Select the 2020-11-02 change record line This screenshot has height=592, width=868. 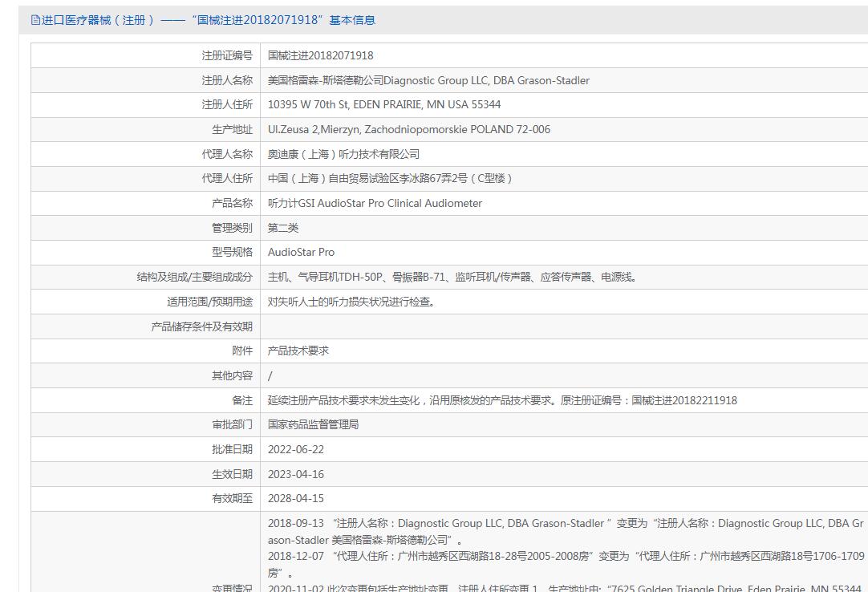(x=565, y=587)
